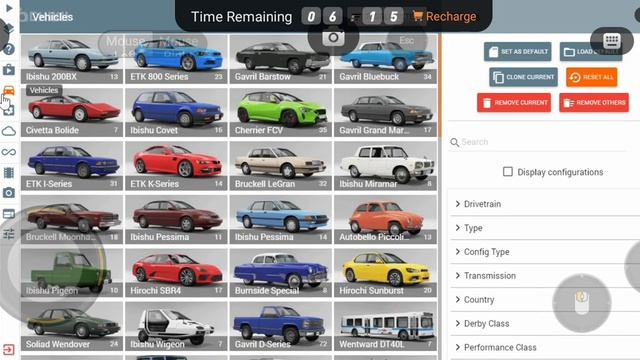Click Set As Default button

(x=518, y=52)
